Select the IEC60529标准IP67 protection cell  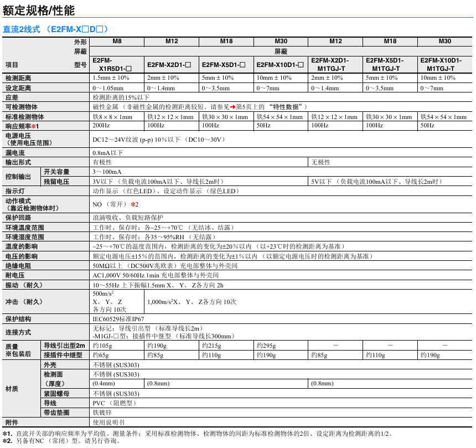click(x=118, y=319)
